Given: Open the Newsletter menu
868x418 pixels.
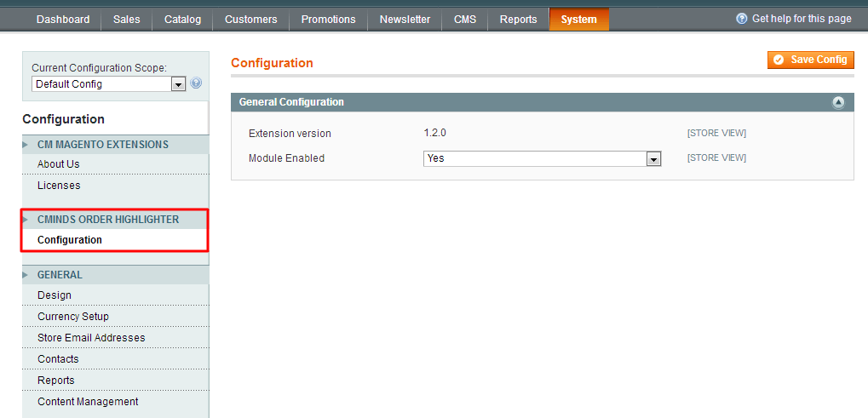Looking at the screenshot, I should coord(405,20).
